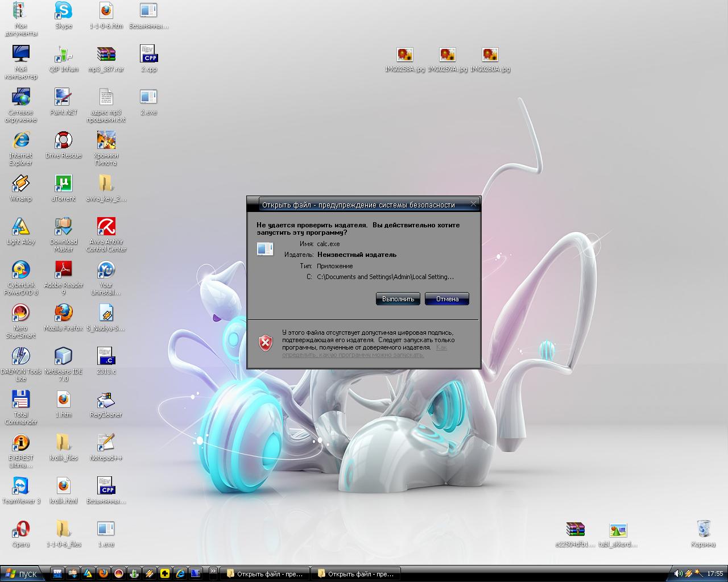Select адрес mp3 прошивки.txt file
728x582 pixels.
pyautogui.click(x=106, y=106)
